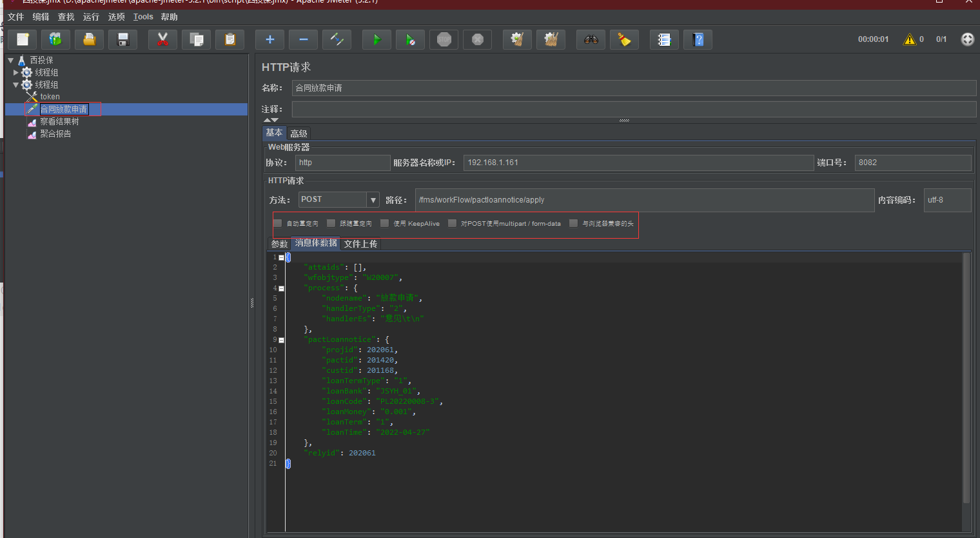Open the 文件 menu

(x=16, y=17)
